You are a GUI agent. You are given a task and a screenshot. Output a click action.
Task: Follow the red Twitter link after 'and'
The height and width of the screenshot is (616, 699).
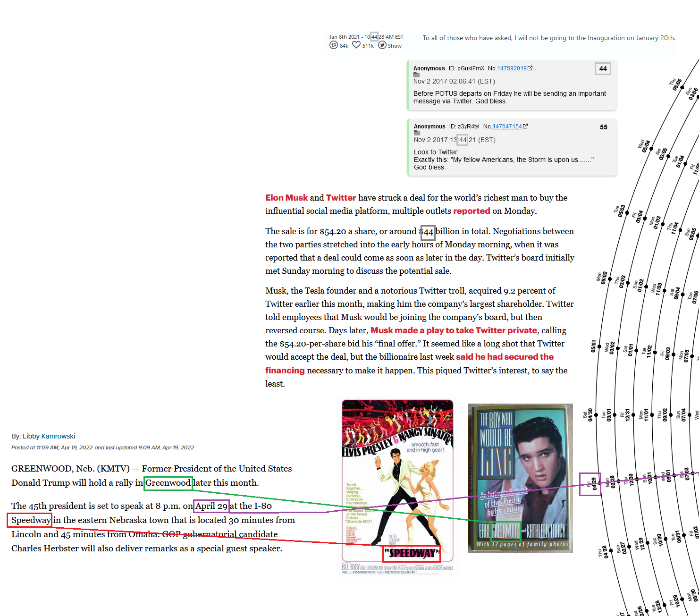341,198
